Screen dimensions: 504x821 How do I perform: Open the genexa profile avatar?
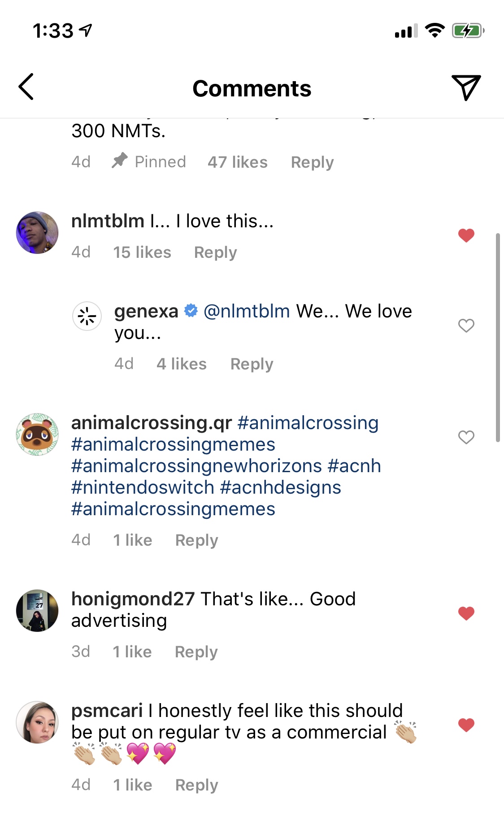pyautogui.click(x=87, y=316)
